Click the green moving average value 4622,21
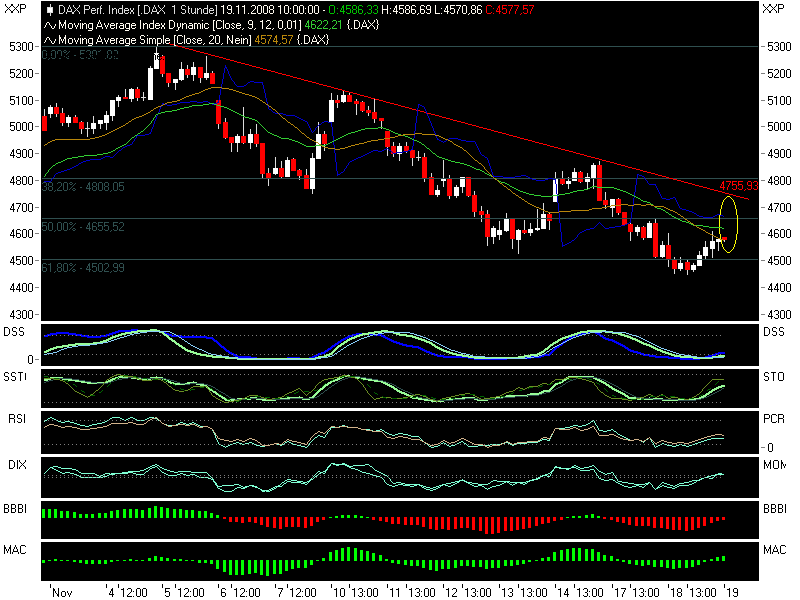Image resolution: width=800 pixels, height=600 pixels. 323,25
